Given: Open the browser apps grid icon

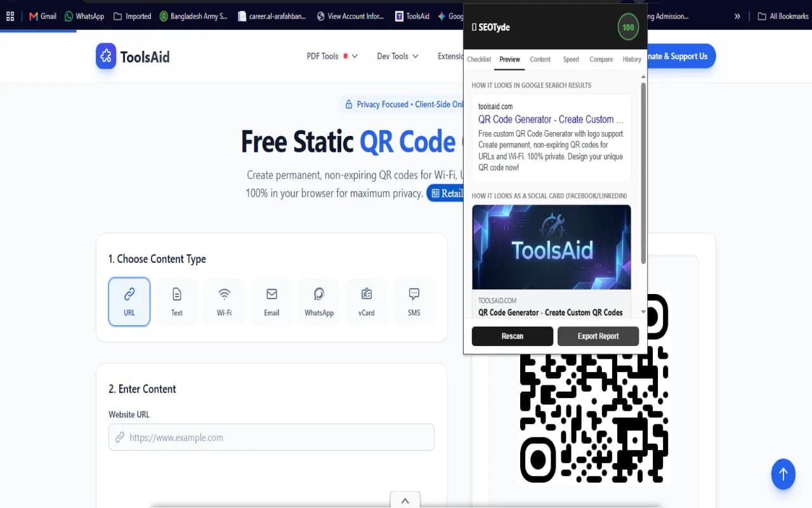Looking at the screenshot, I should (10, 16).
